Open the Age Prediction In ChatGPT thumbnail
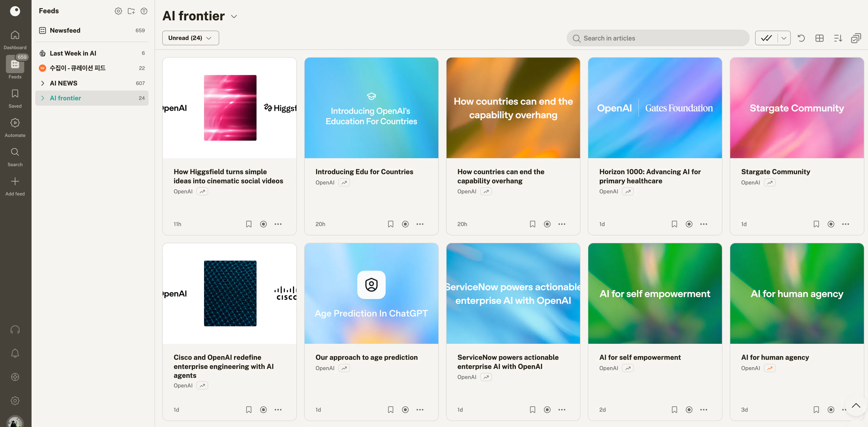Screen dimensions: 868x427 pos(371,294)
